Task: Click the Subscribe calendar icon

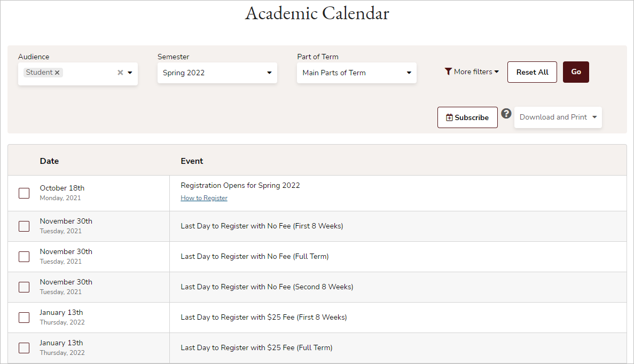Action: click(450, 117)
